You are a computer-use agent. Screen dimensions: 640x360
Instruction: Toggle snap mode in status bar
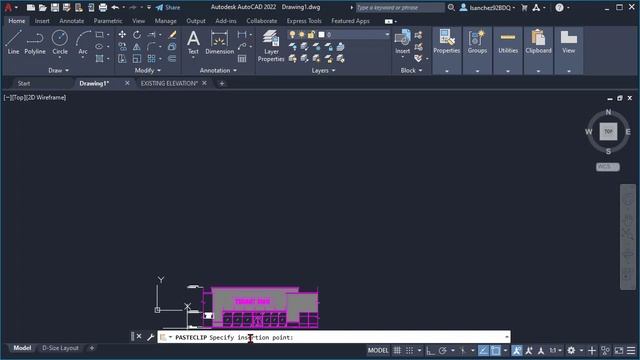tap(409, 350)
